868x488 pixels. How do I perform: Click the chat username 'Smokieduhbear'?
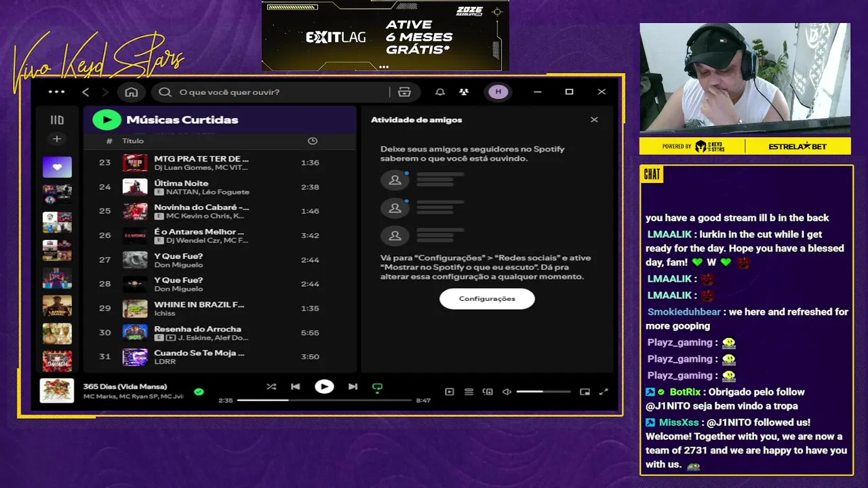coord(684,312)
